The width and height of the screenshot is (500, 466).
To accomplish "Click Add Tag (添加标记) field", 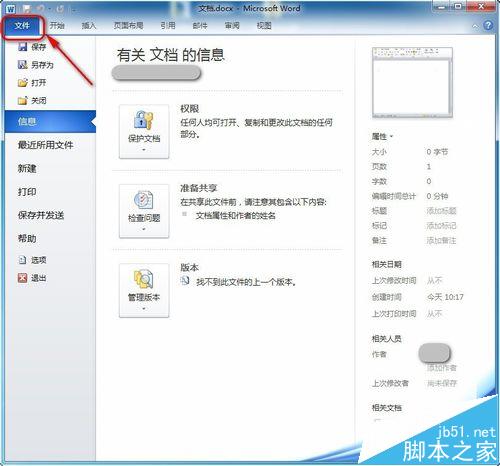I will [x=441, y=226].
